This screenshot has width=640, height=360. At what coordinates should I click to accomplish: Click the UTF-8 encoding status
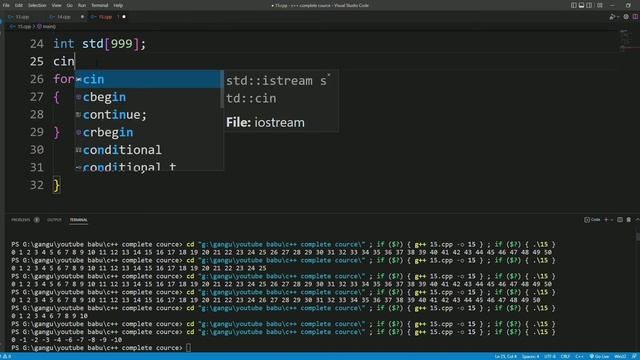click(x=549, y=356)
